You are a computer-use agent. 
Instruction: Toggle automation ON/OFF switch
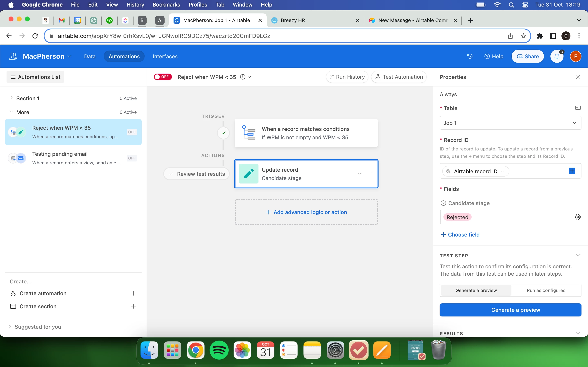pos(163,77)
